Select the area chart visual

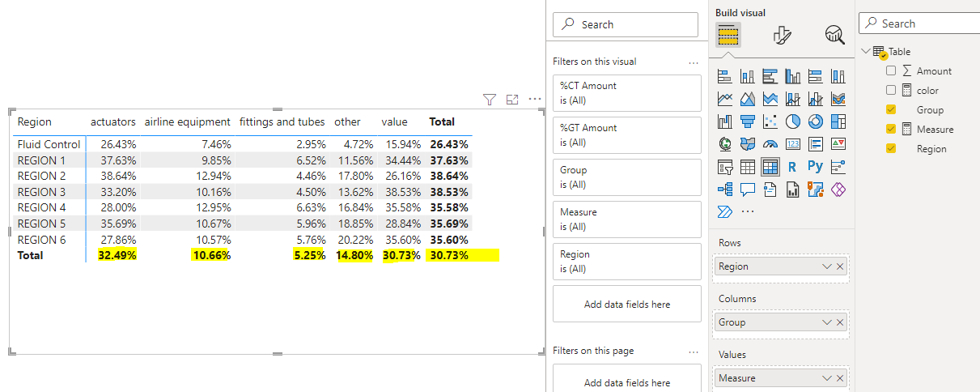[748, 99]
